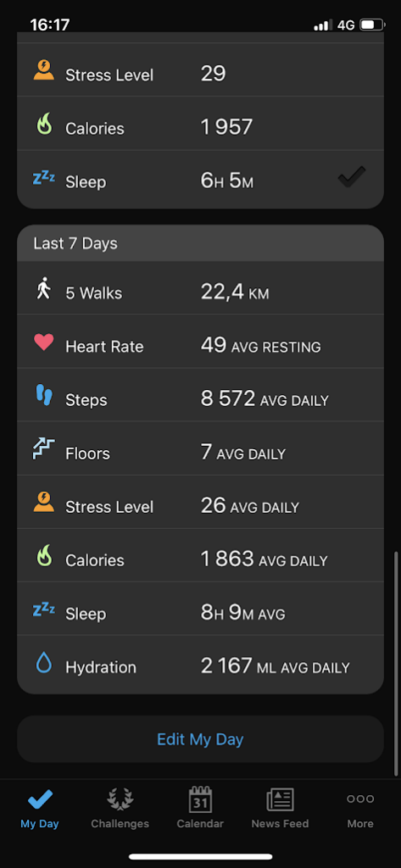Select the My Day tab
The image size is (401, 868).
point(40,808)
